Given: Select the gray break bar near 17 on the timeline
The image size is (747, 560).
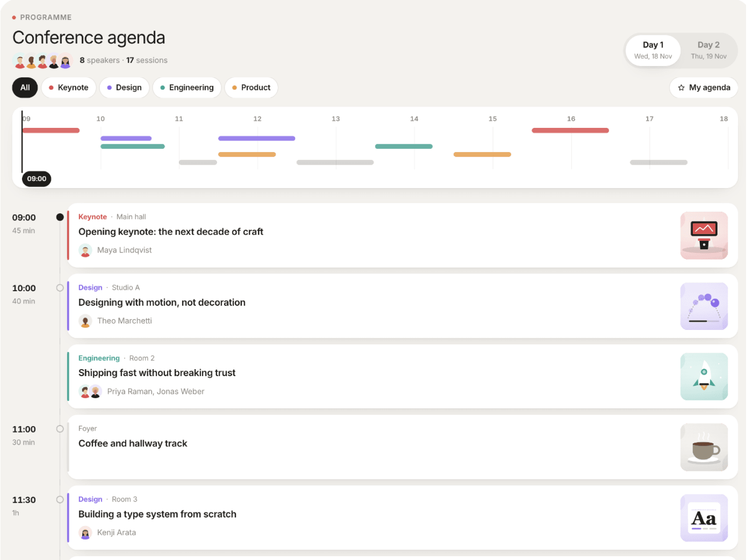Looking at the screenshot, I should point(659,162).
